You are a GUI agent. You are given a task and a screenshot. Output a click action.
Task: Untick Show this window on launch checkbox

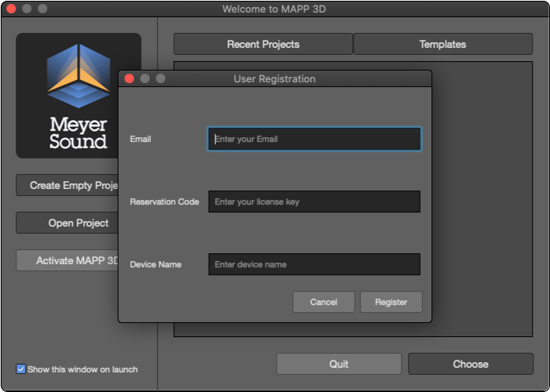[20, 369]
